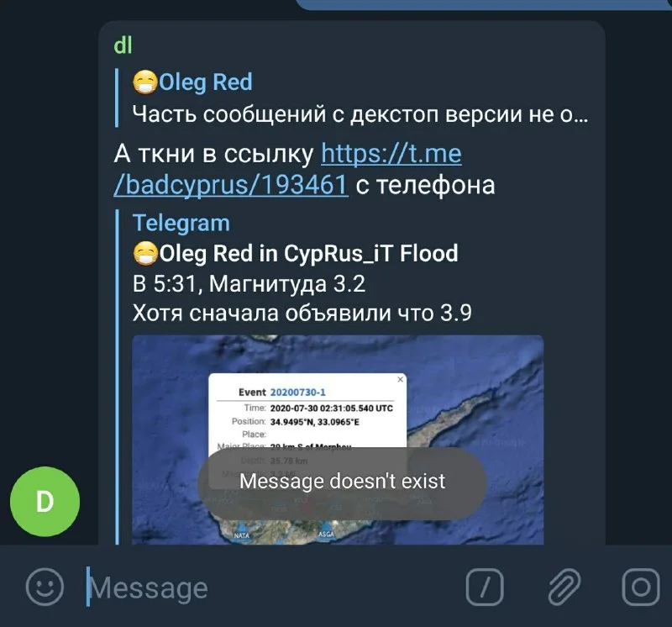The image size is (672, 627).
Task: Open the emoji picker smiley icon
Action: (x=45, y=587)
